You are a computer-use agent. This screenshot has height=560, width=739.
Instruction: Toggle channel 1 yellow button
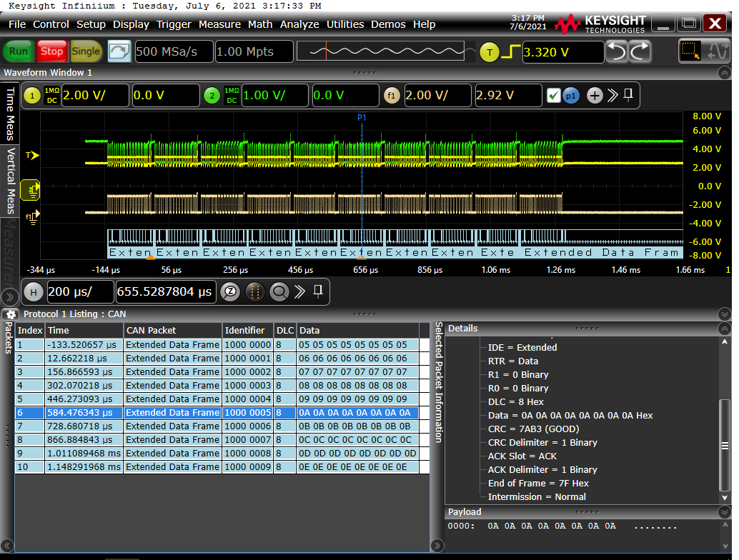32,96
